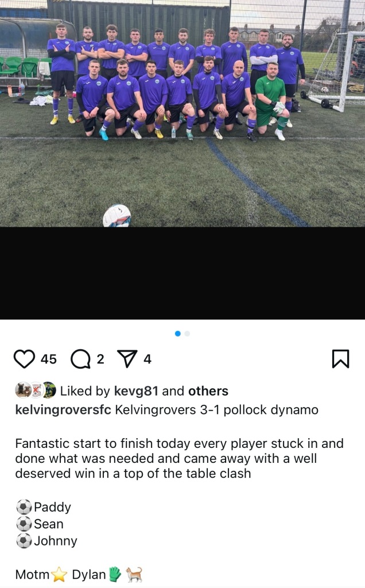Tap the football emoji beside Sean
This screenshot has height=588, width=365.
coord(24,524)
